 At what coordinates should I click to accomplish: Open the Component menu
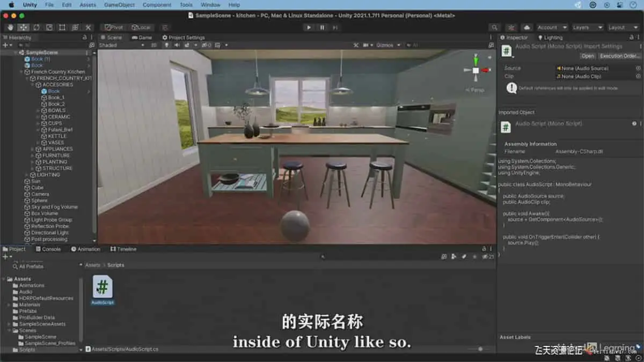pos(157,5)
